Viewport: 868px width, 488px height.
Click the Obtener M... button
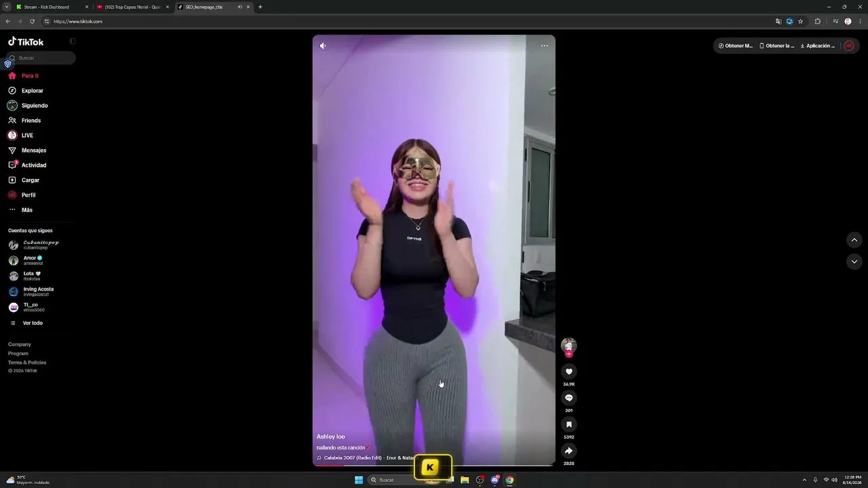(x=736, y=46)
